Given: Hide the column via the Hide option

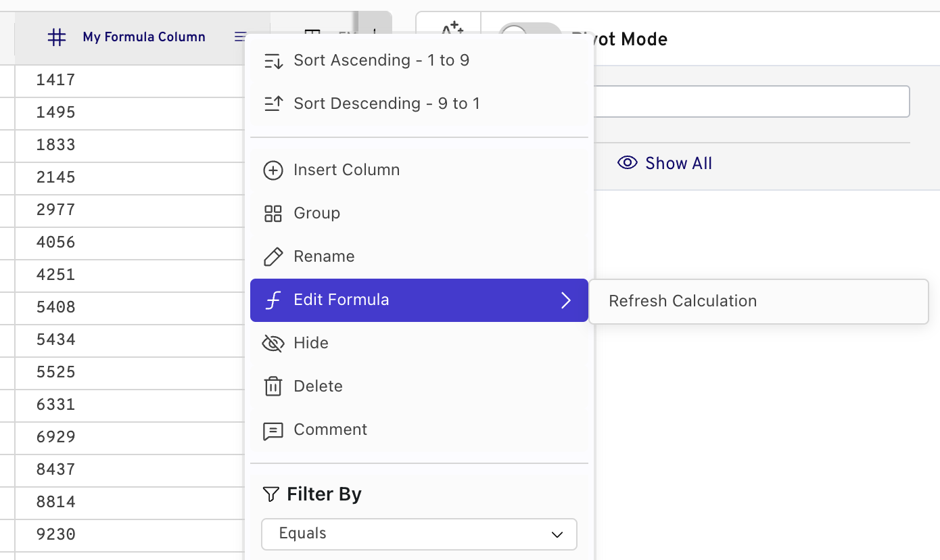Looking at the screenshot, I should [311, 343].
